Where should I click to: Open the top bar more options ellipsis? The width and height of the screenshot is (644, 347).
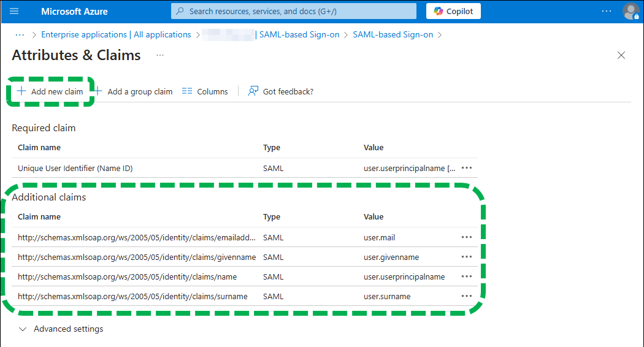(606, 11)
